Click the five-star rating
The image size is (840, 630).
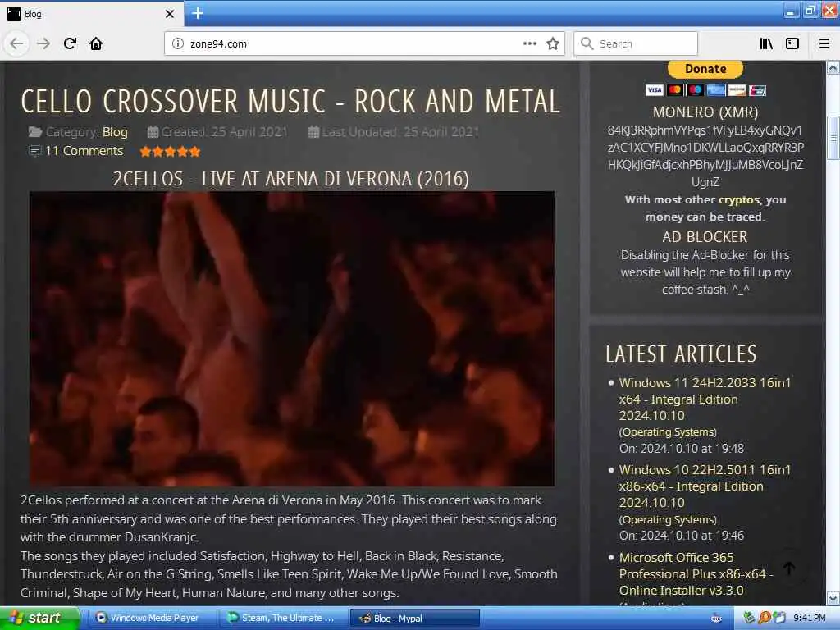point(170,152)
